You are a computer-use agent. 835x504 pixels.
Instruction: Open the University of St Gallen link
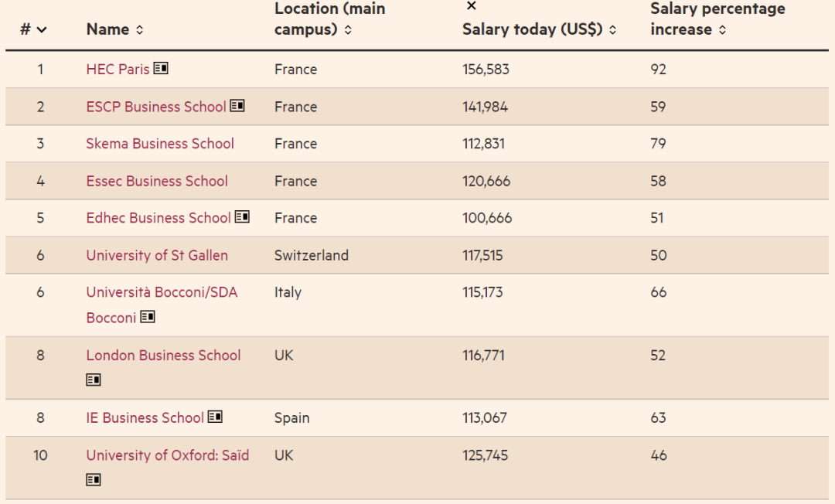click(x=157, y=255)
